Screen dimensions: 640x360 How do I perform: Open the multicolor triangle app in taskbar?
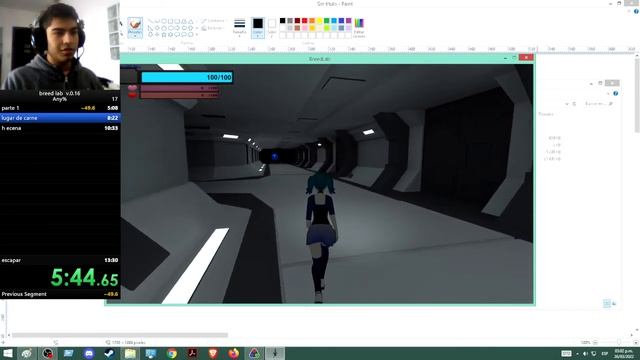[254, 353]
